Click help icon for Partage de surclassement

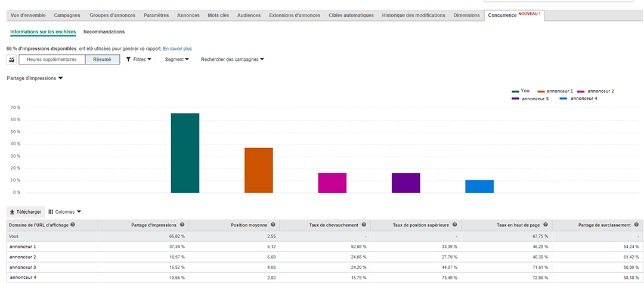click(x=636, y=225)
